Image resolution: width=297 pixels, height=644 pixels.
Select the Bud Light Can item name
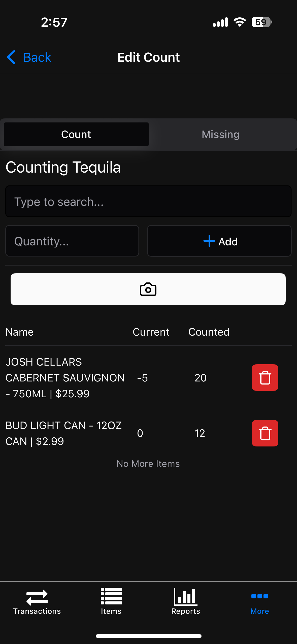[63, 433]
